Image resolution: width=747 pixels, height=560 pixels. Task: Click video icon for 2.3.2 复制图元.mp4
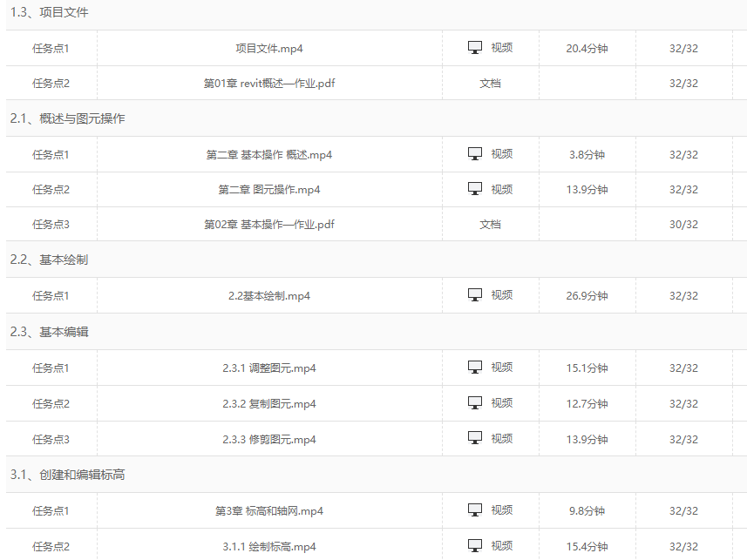[x=475, y=403]
